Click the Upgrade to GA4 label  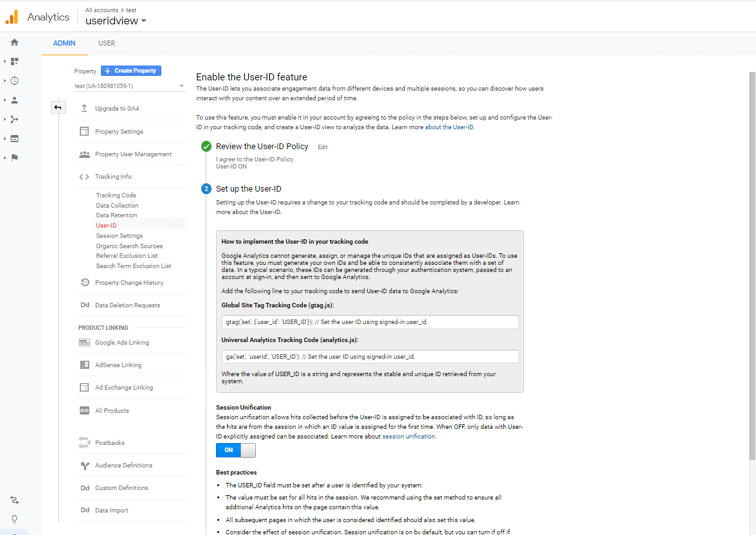click(x=117, y=108)
